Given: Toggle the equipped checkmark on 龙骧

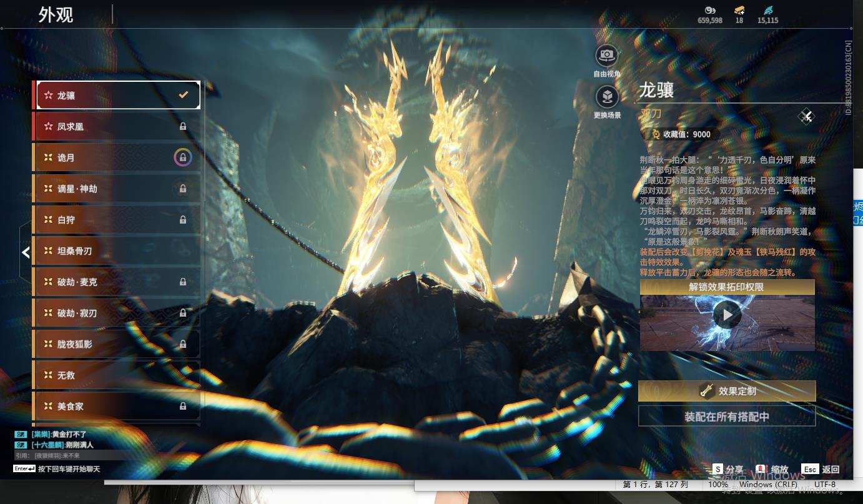Looking at the screenshot, I should point(183,95).
